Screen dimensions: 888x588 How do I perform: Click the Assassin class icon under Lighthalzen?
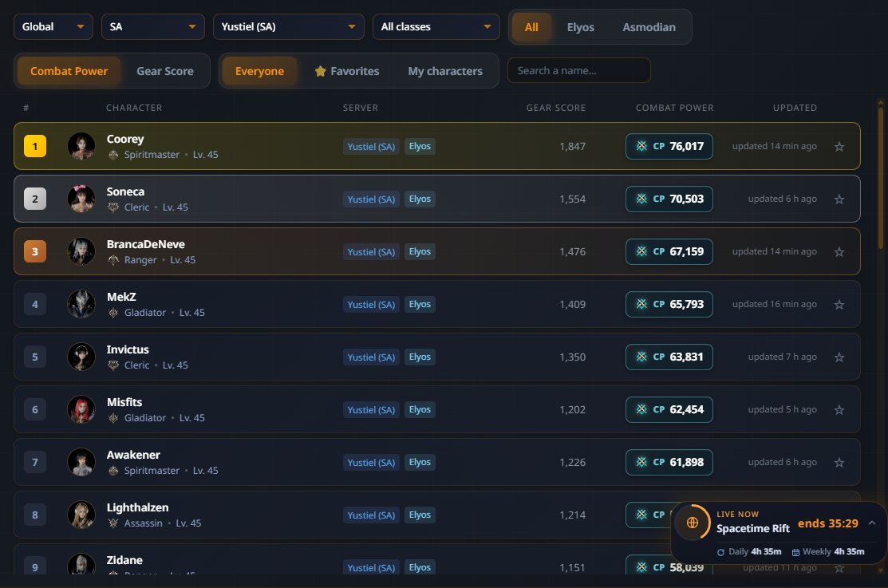click(113, 523)
